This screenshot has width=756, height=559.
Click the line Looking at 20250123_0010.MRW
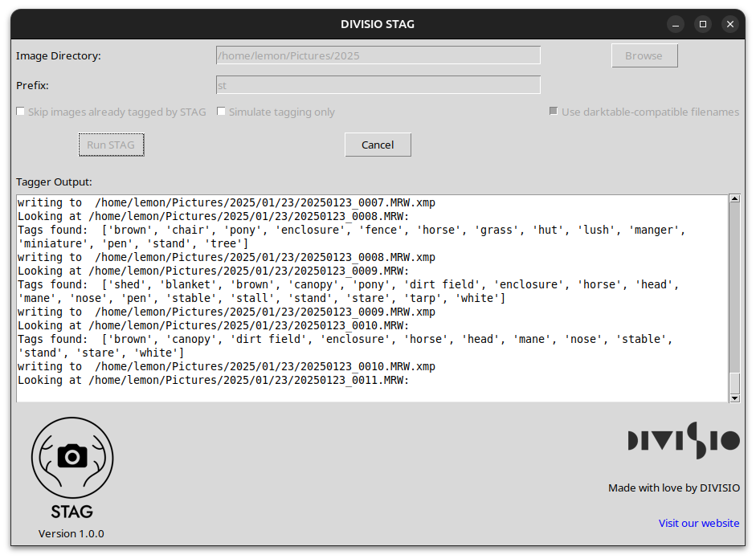pos(213,326)
